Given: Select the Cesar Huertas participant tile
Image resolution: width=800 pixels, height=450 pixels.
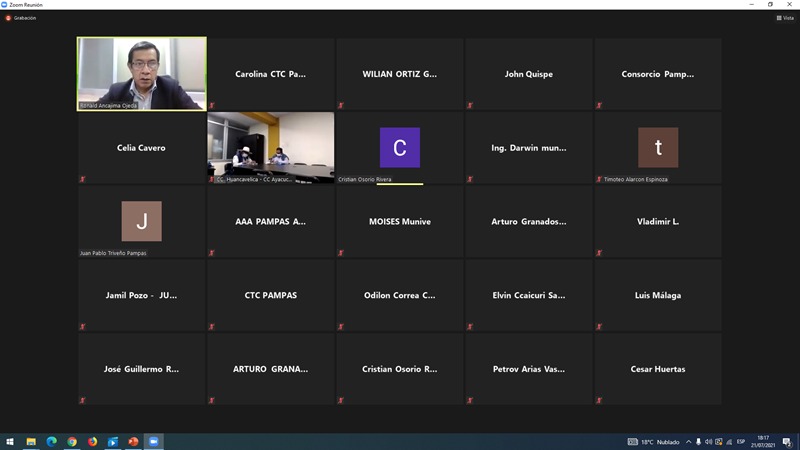Looking at the screenshot, I should click(658, 369).
